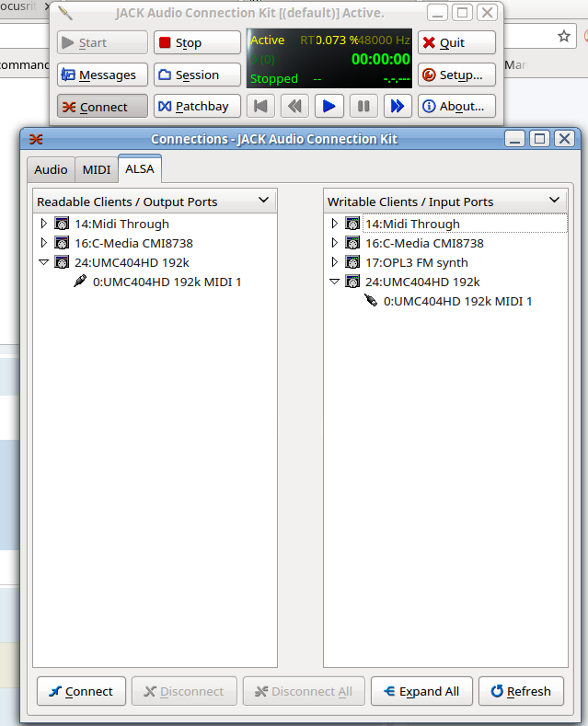Select writable port 0:UMC404HD 192k MIDI 1

pyautogui.click(x=458, y=302)
